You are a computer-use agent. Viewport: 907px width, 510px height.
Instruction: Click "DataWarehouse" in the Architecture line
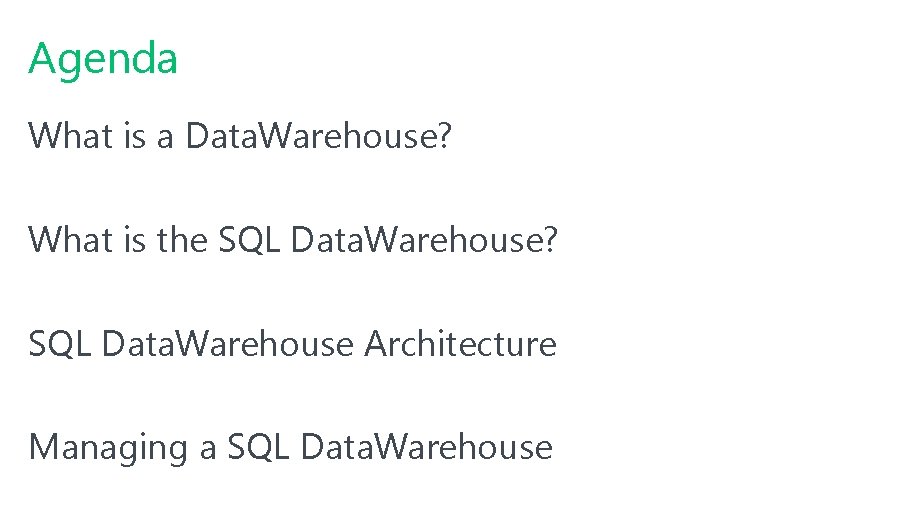click(228, 343)
